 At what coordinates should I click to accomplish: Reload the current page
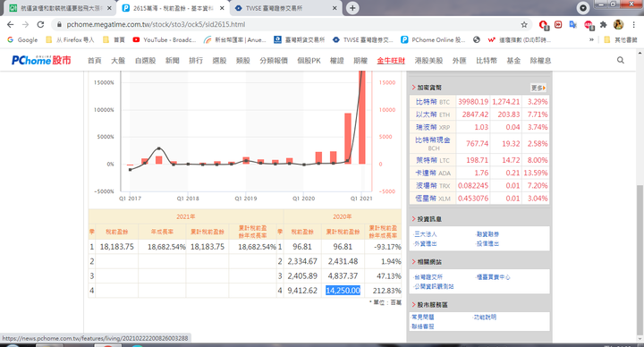point(40,25)
